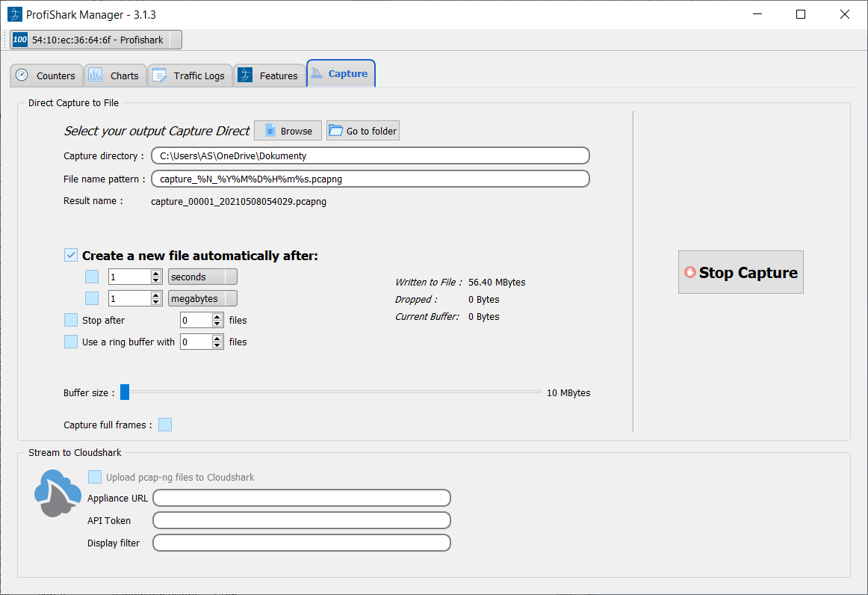
Task: Open the Counters tab
Action: [46, 75]
